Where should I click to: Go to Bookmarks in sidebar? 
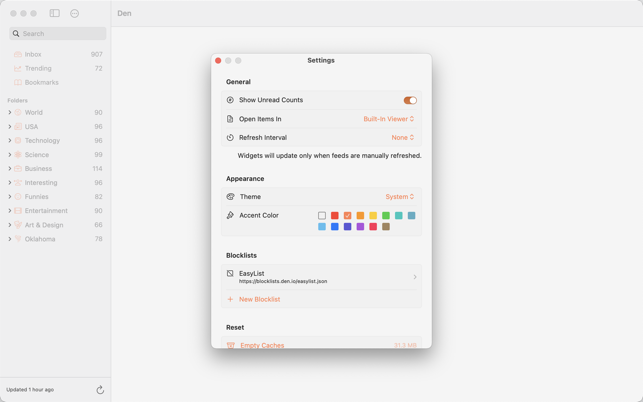click(41, 82)
